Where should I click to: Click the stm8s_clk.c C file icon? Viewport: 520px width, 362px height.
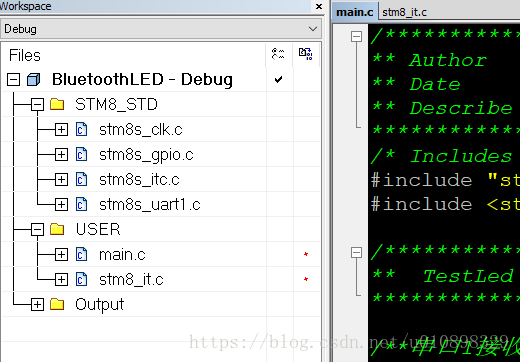[x=81, y=130]
